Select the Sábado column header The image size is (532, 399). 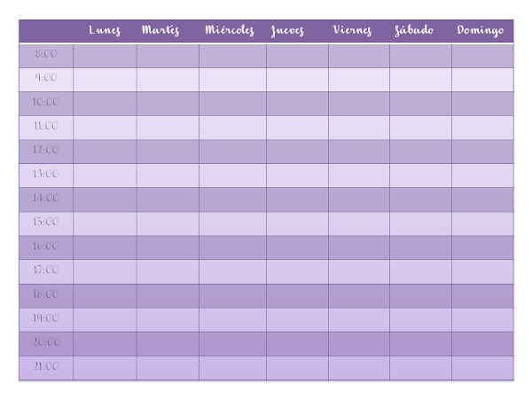pos(414,30)
